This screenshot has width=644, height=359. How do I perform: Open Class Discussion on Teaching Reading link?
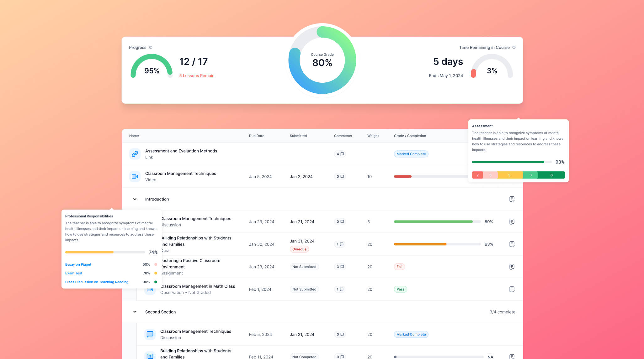coord(97,282)
